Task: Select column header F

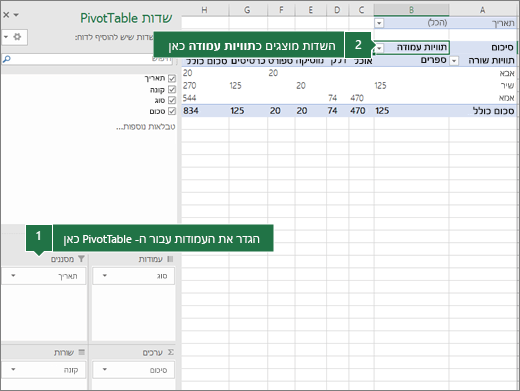Action: coord(281,10)
